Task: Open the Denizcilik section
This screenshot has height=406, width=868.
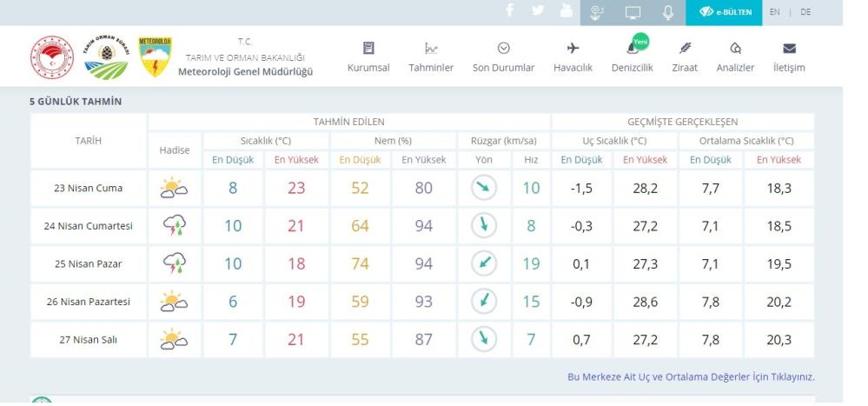Action: 632,57
